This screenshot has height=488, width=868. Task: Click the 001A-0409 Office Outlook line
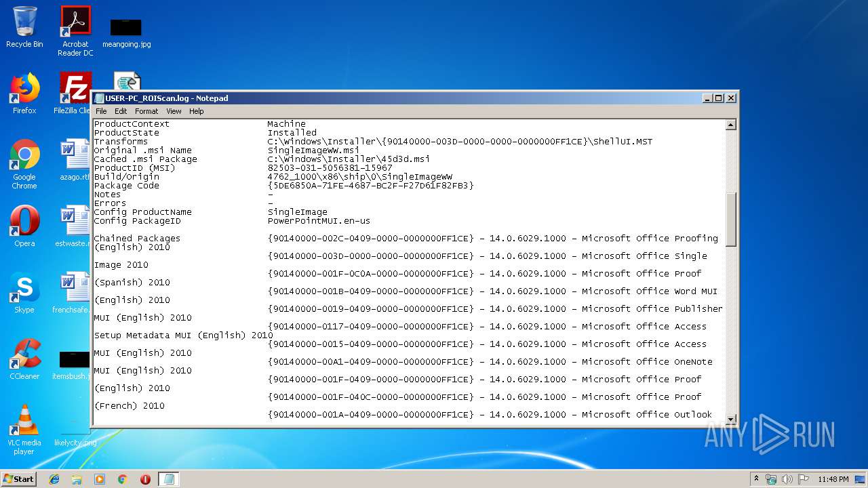[490, 415]
